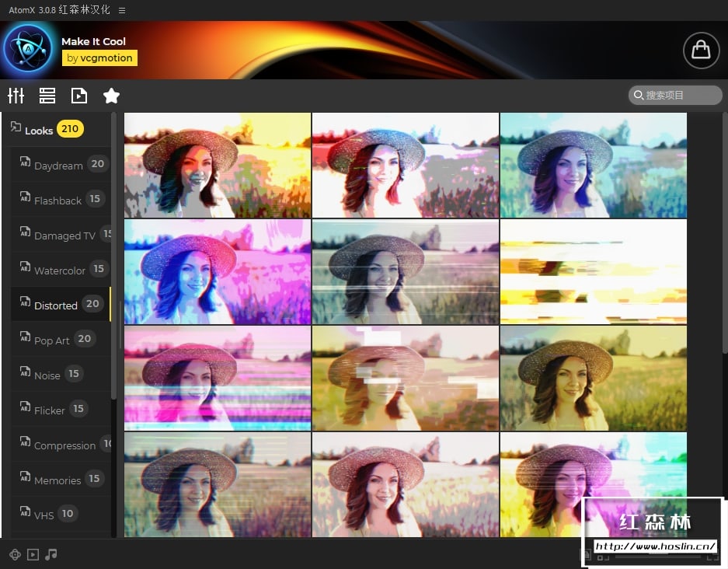Viewport: 728px width, 569px height.
Task: Select the yellow cyan bottom-right thumbnail
Action: 594,485
